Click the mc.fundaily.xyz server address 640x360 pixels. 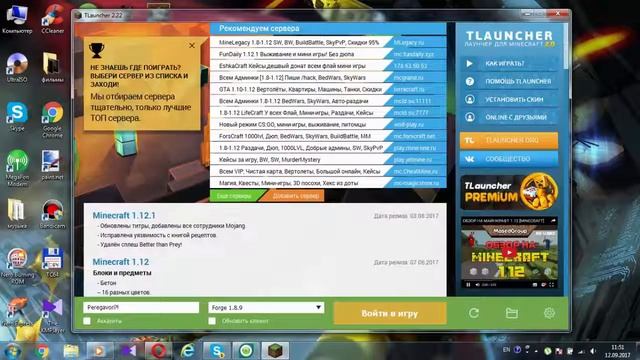(x=413, y=54)
